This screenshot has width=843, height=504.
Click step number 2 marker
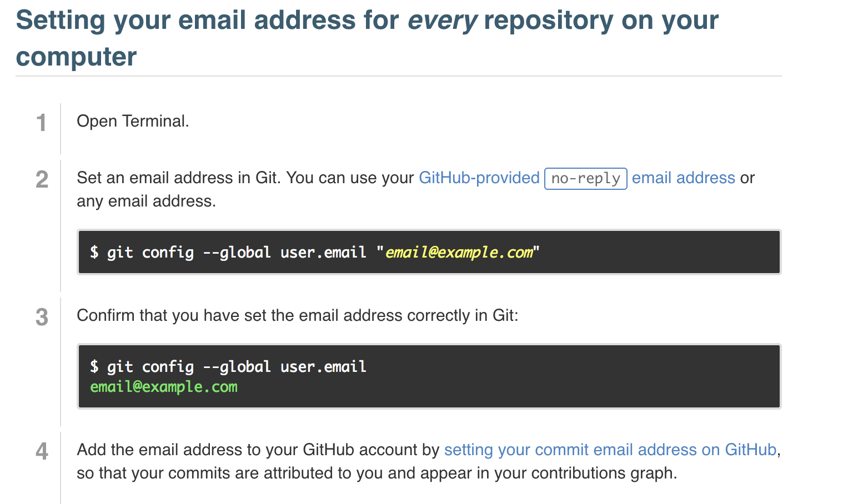click(x=42, y=179)
